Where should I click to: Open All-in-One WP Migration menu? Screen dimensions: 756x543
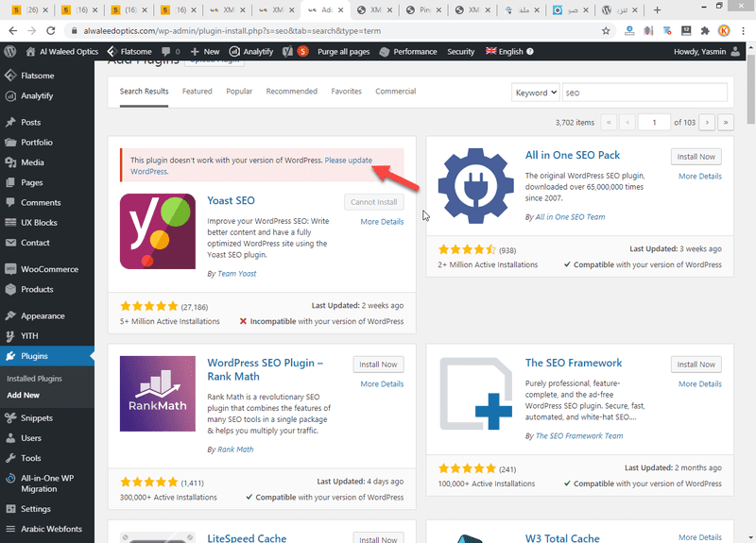coord(46,484)
